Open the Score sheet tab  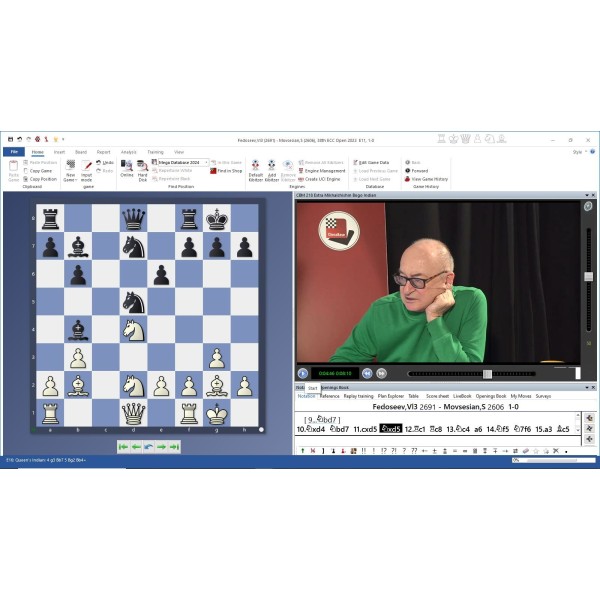click(x=437, y=396)
